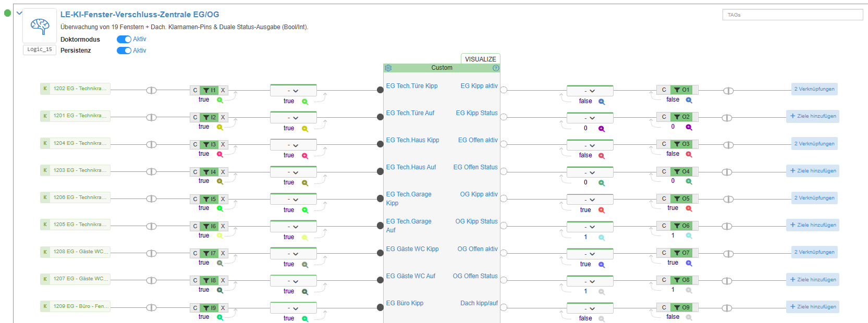The width and height of the screenshot is (868, 323).
Task: Click the brain logic module icon
Action: [x=40, y=26]
